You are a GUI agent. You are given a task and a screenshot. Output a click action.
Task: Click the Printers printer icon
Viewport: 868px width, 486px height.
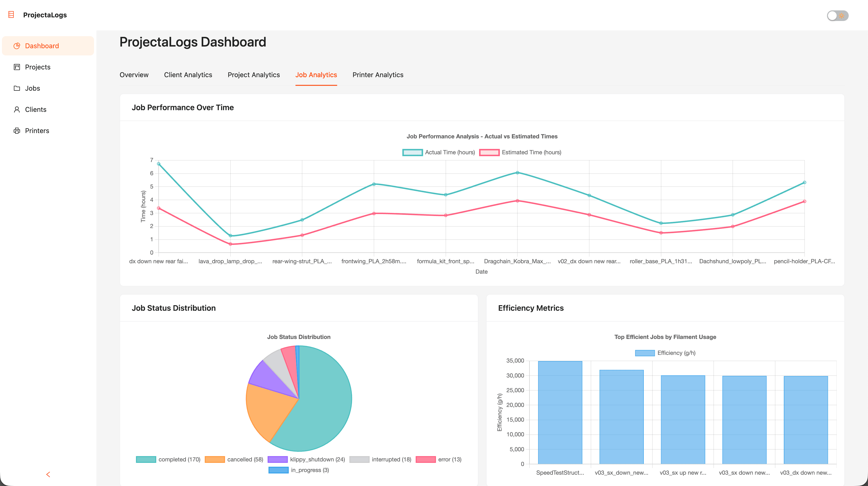pyautogui.click(x=16, y=131)
